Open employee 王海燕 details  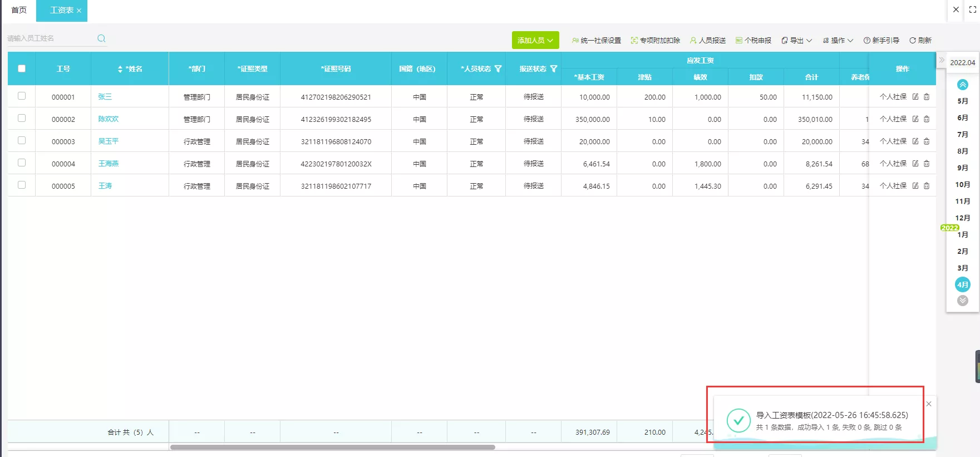109,164
